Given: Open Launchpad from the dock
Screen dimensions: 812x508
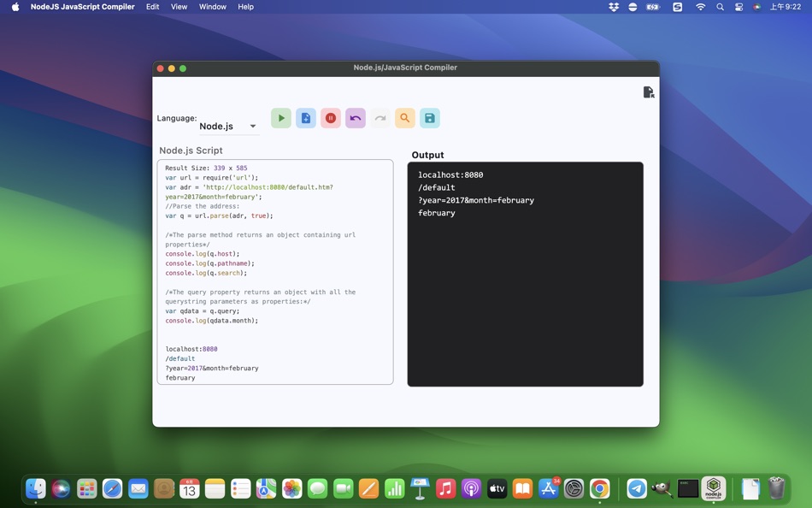Looking at the screenshot, I should click(x=87, y=488).
